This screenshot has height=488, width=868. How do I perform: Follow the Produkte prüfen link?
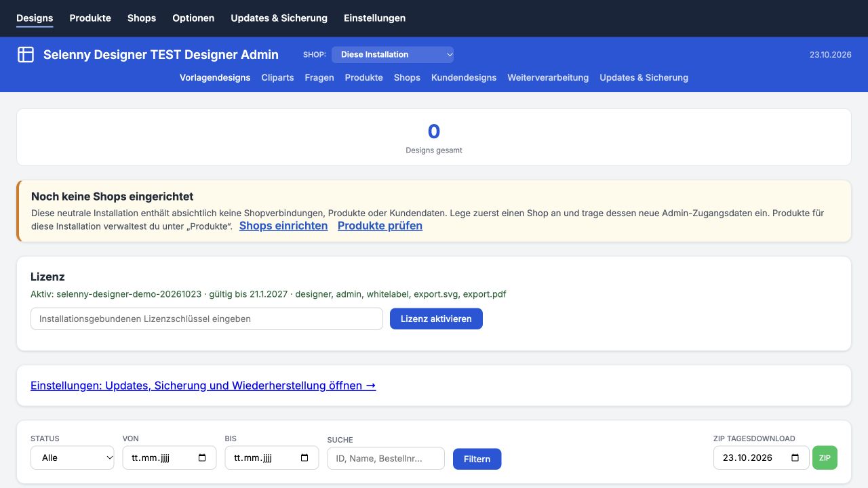point(380,226)
